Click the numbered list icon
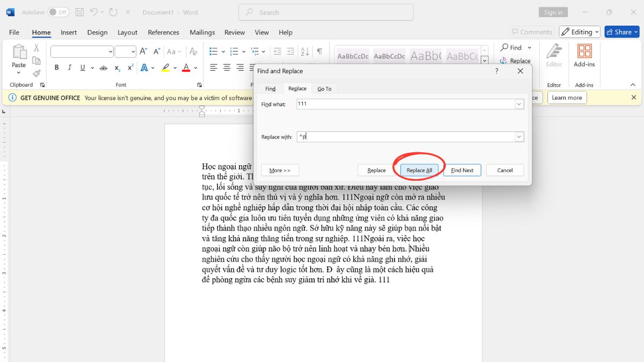Screen dimensions: 644x362 point(235,51)
